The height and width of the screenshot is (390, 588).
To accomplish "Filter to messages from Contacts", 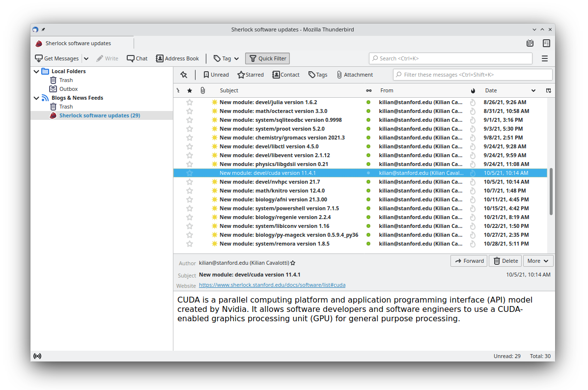I will click(x=286, y=75).
